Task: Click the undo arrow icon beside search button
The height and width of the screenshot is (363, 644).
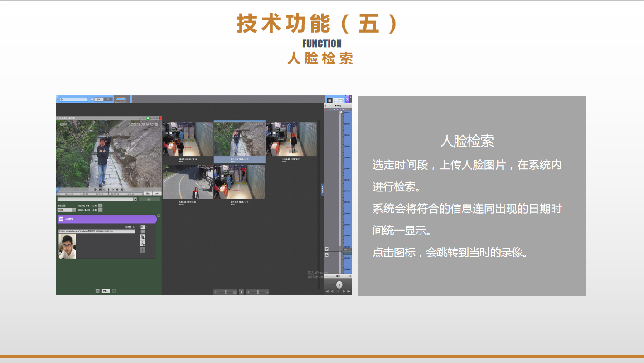Action: 97,291
